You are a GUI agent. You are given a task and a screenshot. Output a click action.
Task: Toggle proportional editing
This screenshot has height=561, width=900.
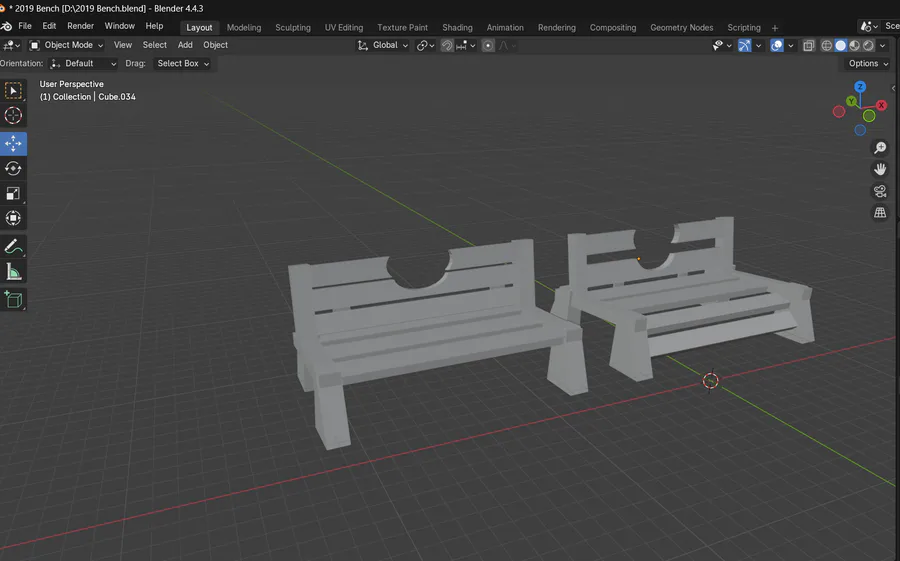click(x=488, y=45)
